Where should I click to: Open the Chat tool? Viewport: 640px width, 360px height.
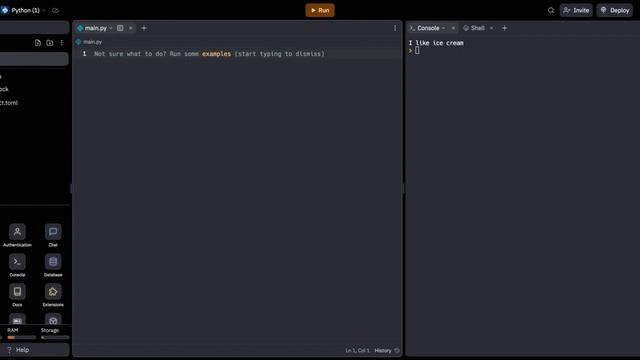point(53,236)
